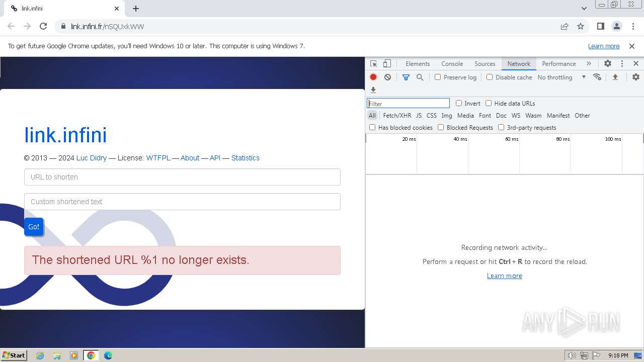Screen dimensions: 644x362
Task: Check Has blocked cookies checkbox
Action: pos(372,127)
